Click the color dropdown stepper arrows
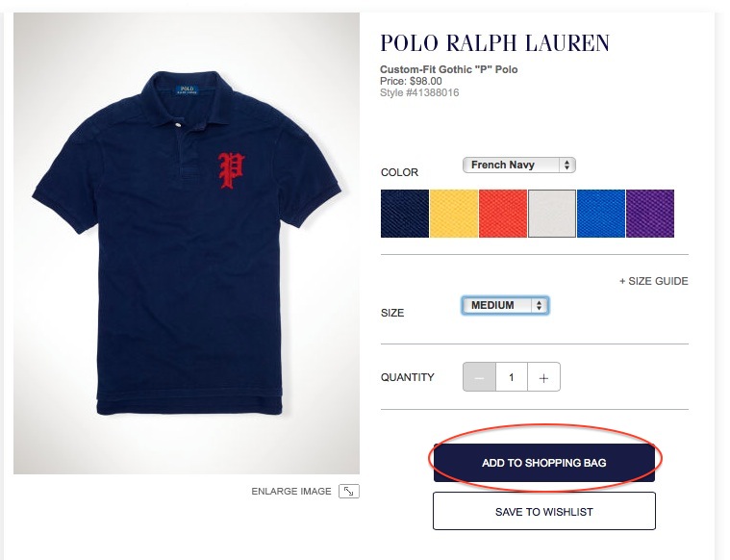Image resolution: width=730 pixels, height=560 pixels. click(x=566, y=165)
